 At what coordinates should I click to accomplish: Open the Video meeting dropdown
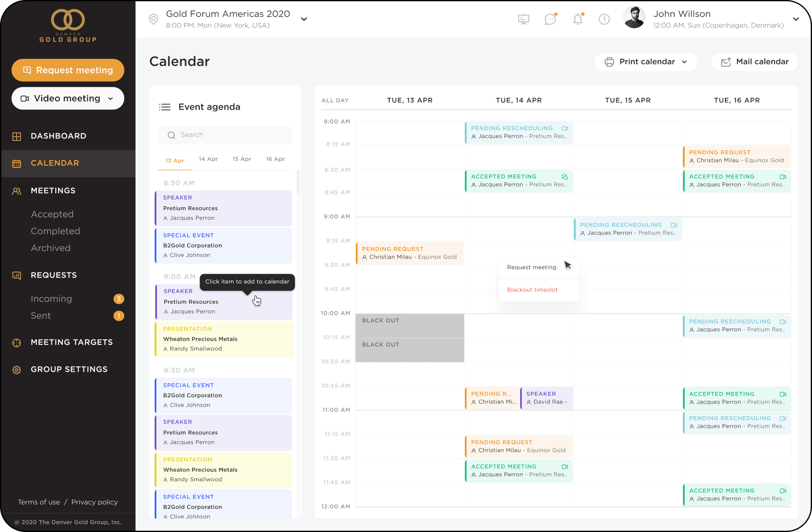tap(68, 98)
